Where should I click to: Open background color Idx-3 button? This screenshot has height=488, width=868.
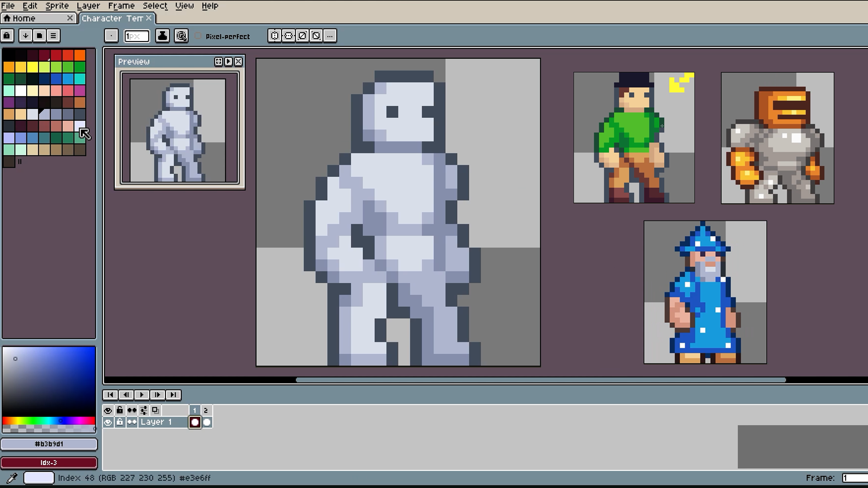click(49, 463)
